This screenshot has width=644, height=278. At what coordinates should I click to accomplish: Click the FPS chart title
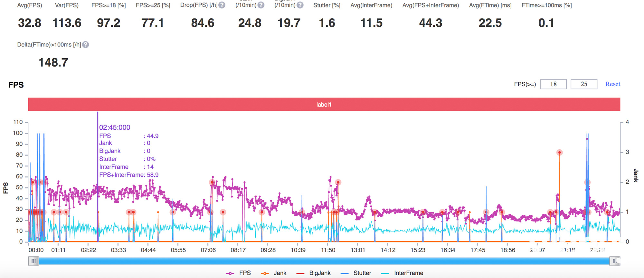coord(16,85)
